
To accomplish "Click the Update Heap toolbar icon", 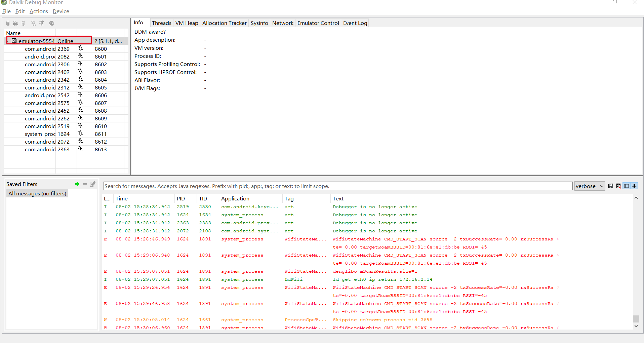I will point(8,23).
